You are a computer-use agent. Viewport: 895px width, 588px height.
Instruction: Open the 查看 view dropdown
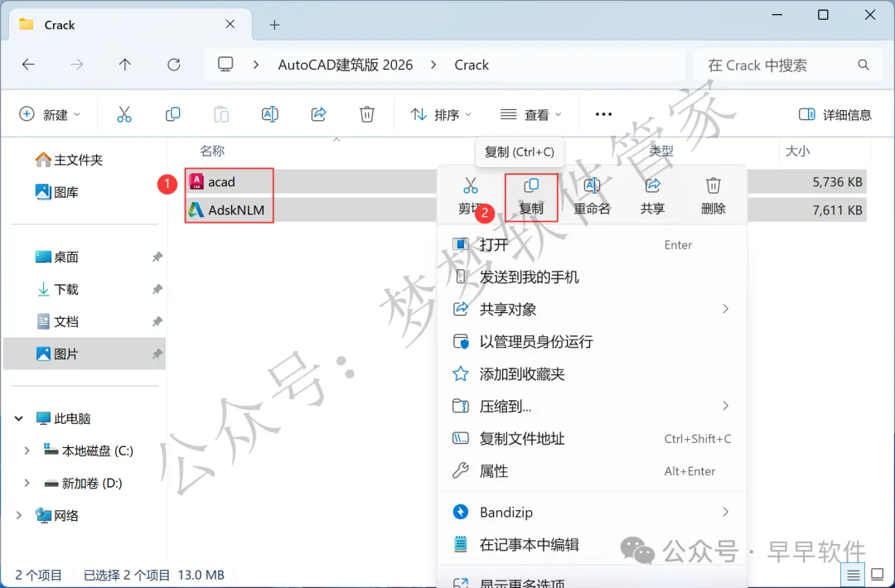click(531, 114)
